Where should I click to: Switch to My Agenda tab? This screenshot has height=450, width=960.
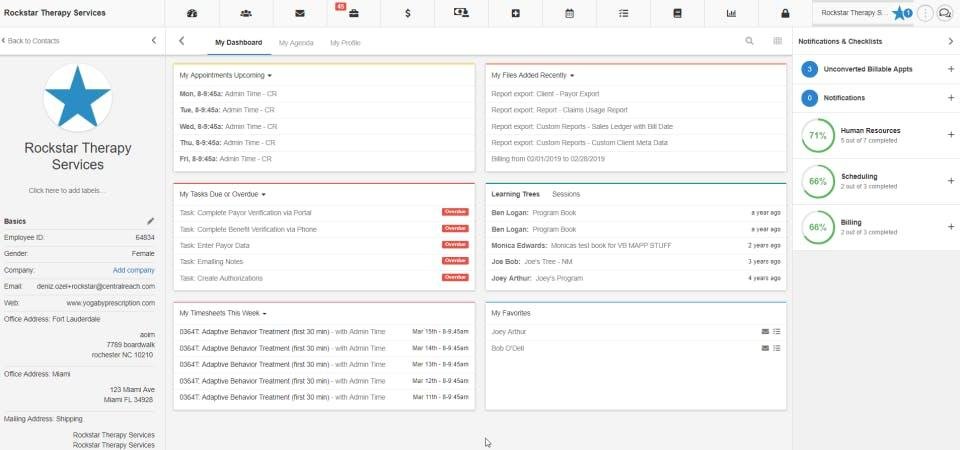point(296,43)
